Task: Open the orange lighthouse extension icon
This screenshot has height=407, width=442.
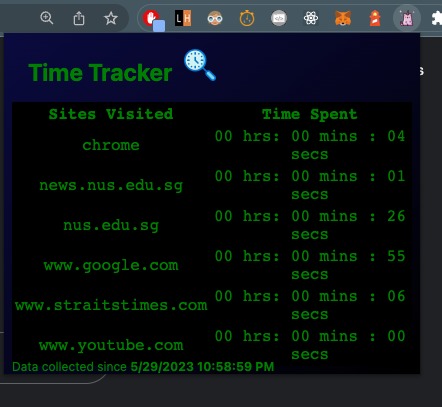Action: (x=375, y=18)
